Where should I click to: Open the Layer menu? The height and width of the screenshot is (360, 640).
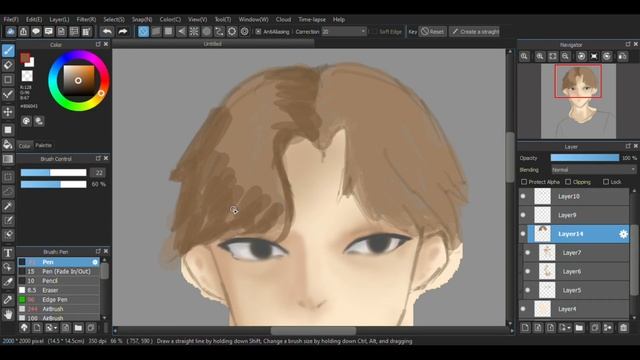(x=59, y=19)
